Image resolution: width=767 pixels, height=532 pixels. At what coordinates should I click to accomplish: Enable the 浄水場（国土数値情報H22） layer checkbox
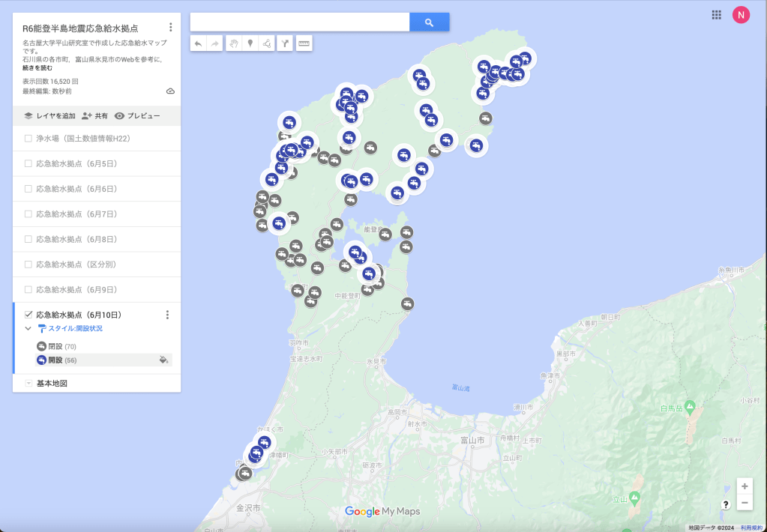pyautogui.click(x=28, y=139)
